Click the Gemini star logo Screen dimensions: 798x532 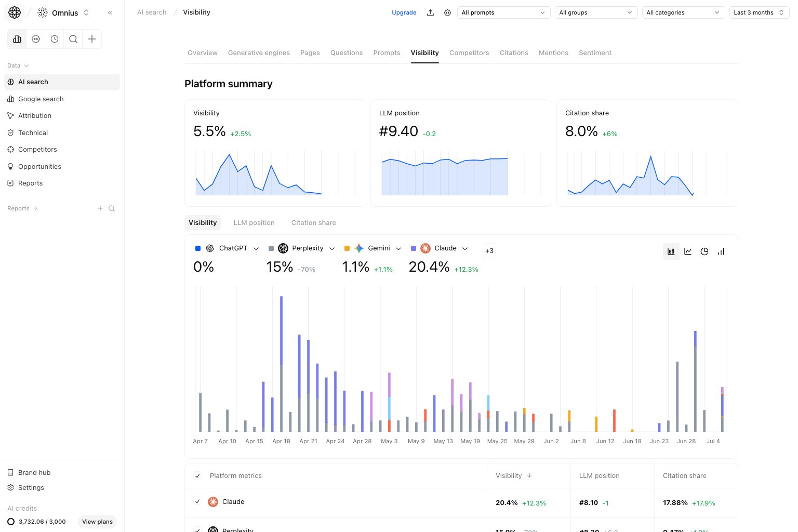[359, 248]
